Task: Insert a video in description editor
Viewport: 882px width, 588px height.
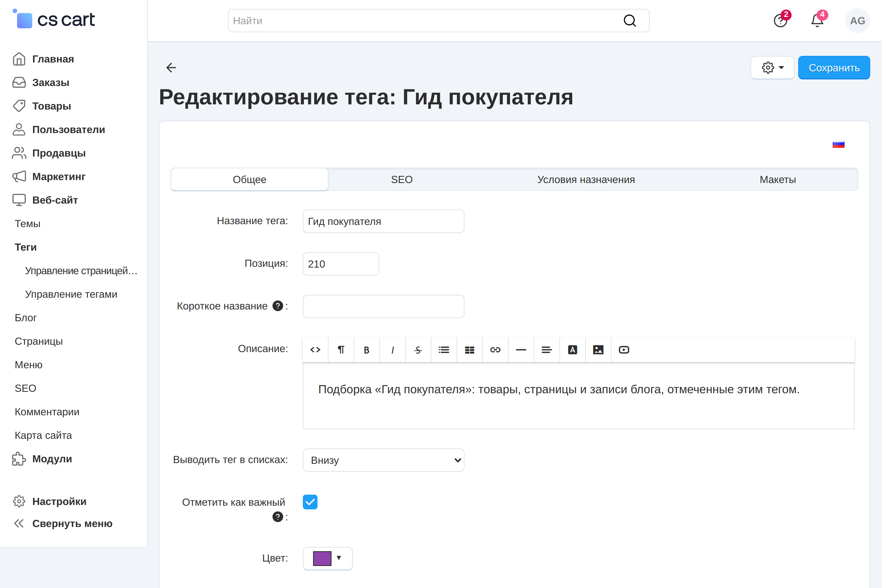Action: (x=624, y=350)
